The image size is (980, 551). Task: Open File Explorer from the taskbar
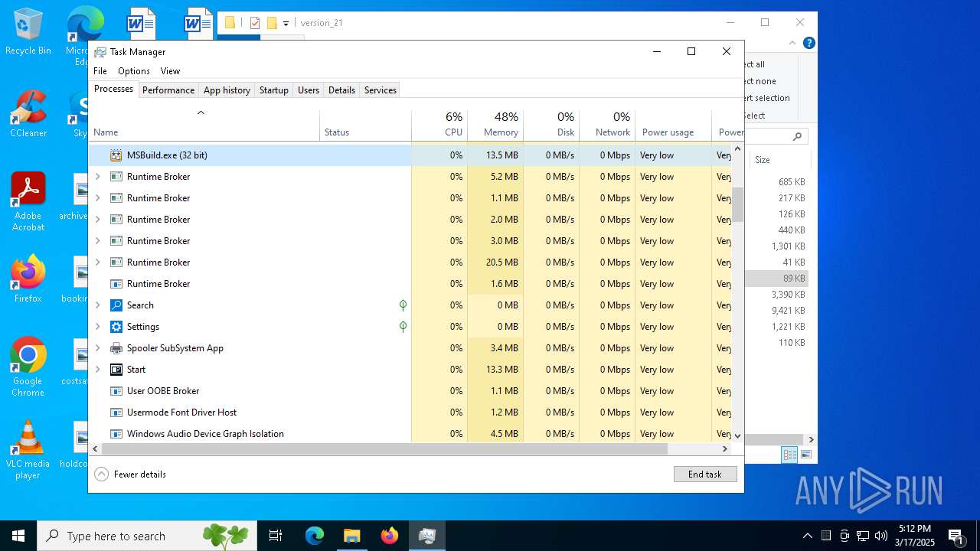[x=351, y=536]
